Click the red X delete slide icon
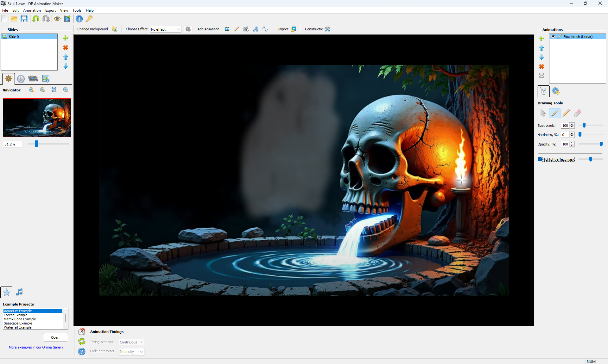The height and width of the screenshot is (364, 608). point(66,47)
